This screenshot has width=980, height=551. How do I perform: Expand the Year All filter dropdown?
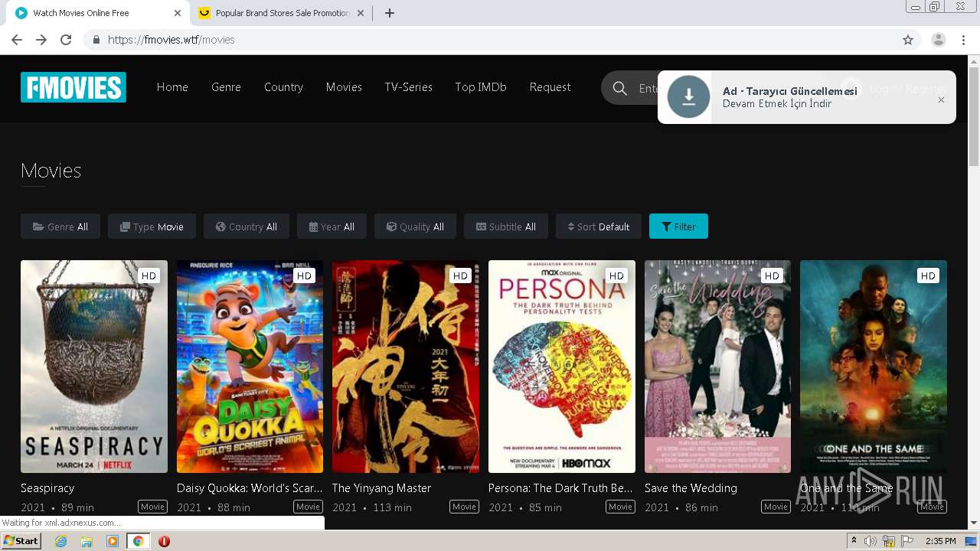[332, 227]
